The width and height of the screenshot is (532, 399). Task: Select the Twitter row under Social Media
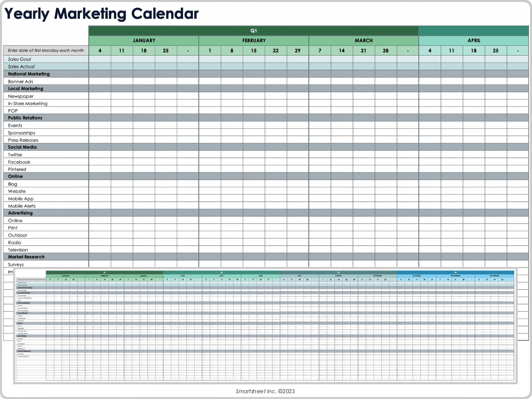[15, 155]
